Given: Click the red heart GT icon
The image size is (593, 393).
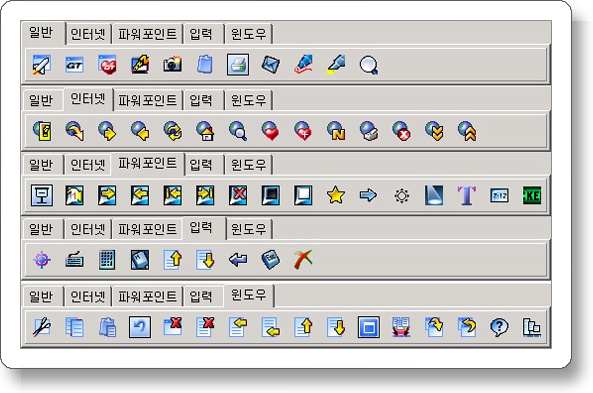Looking at the screenshot, I should pos(107,65).
